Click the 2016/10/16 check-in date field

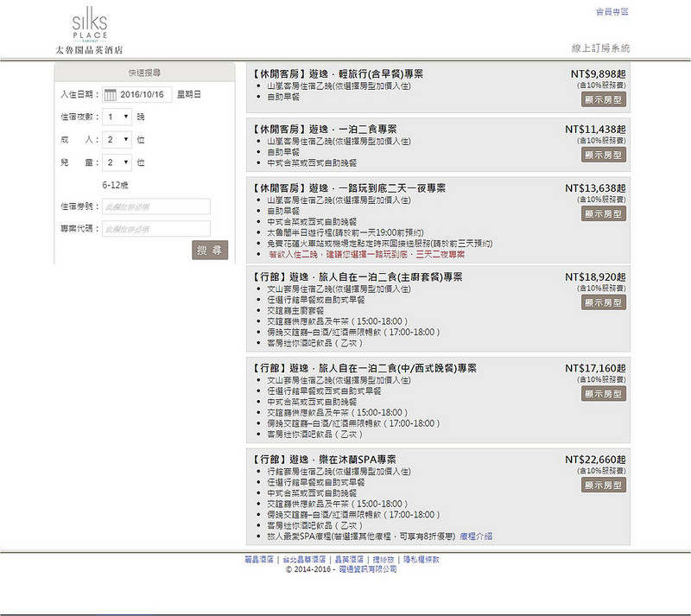[x=144, y=94]
